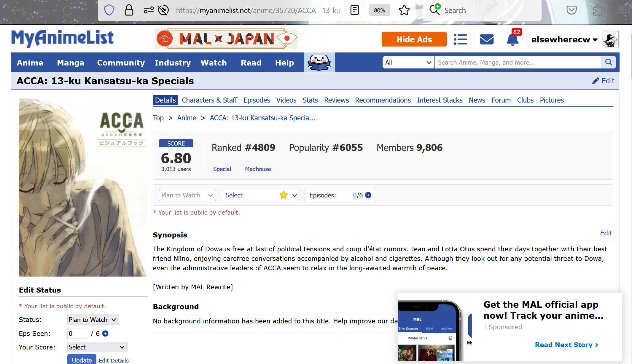This screenshot has width=632, height=364.
Task: Click the autoplay blocked icon in address bar
Action: pos(163,10)
